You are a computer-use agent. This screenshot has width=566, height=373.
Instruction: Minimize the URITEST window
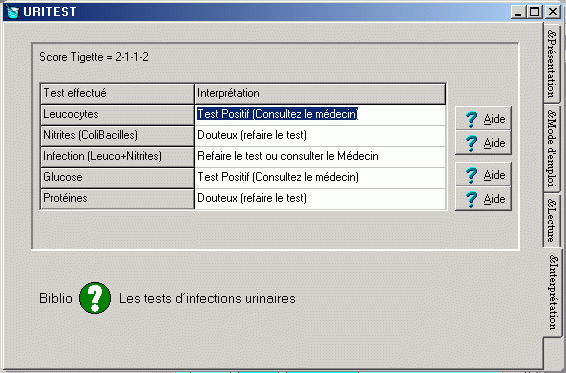(x=518, y=12)
